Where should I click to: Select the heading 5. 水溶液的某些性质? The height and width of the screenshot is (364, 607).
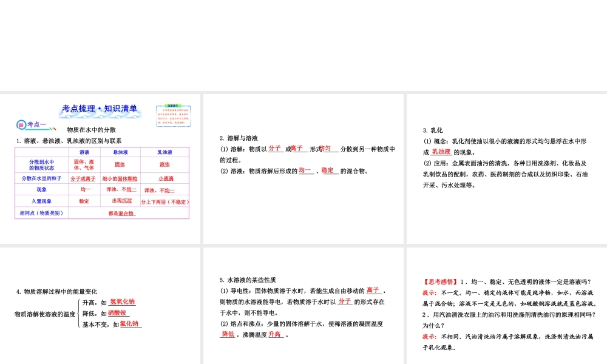[x=248, y=280]
